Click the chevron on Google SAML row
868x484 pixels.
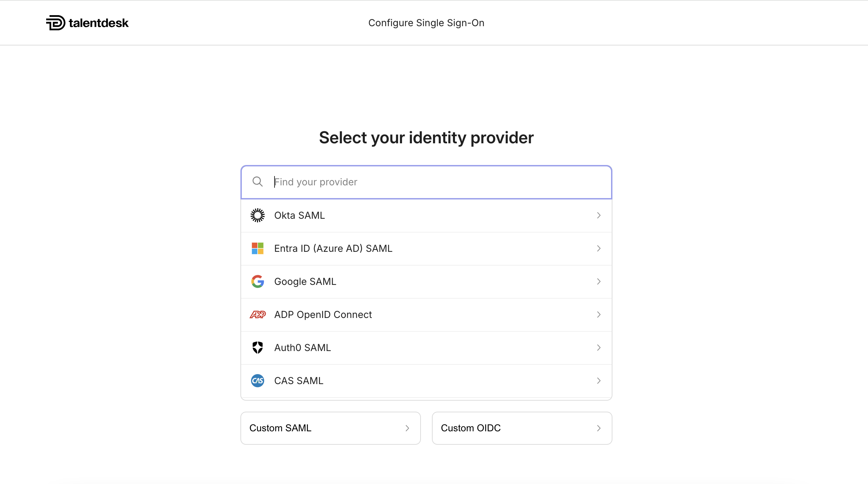tap(599, 281)
